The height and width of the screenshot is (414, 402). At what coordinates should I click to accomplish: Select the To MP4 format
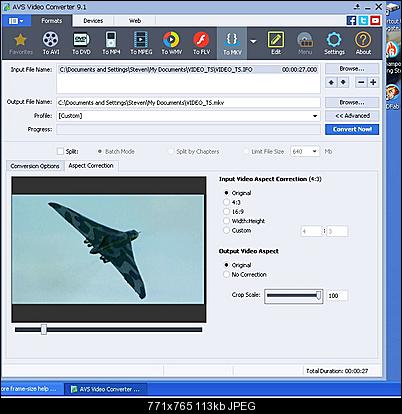[x=111, y=43]
